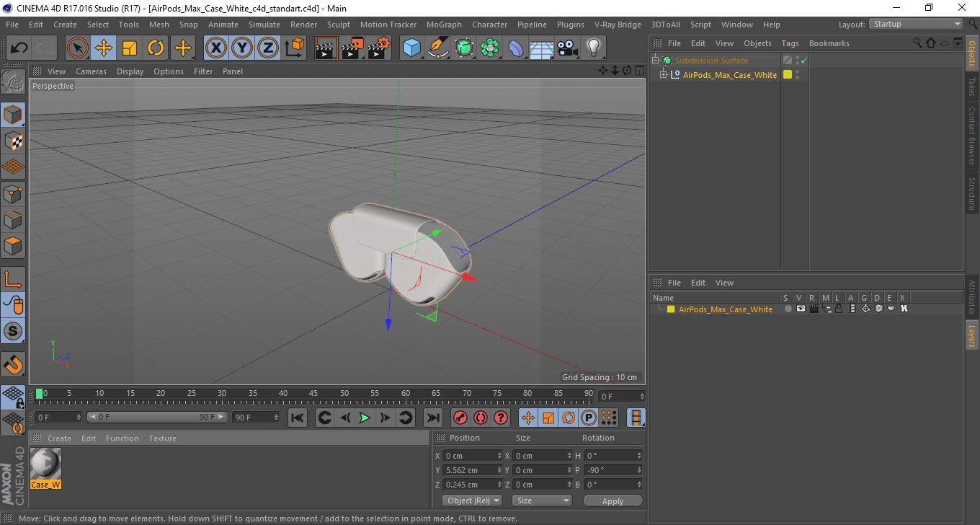Go to end of animation

tap(432, 418)
